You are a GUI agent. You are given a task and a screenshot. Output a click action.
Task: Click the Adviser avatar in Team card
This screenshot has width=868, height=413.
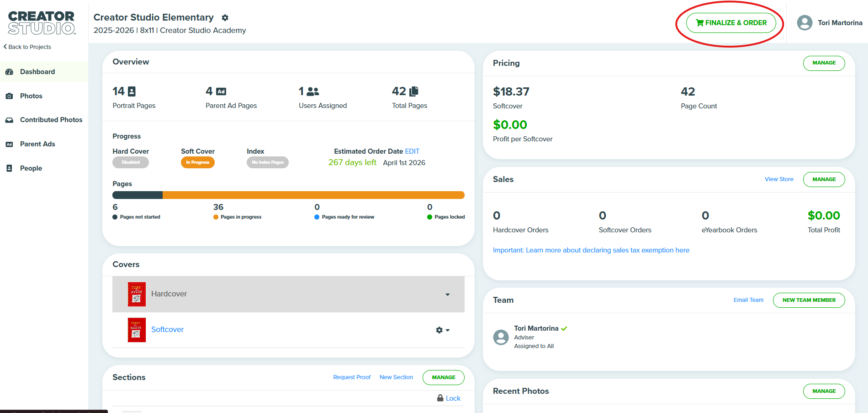[x=501, y=338]
